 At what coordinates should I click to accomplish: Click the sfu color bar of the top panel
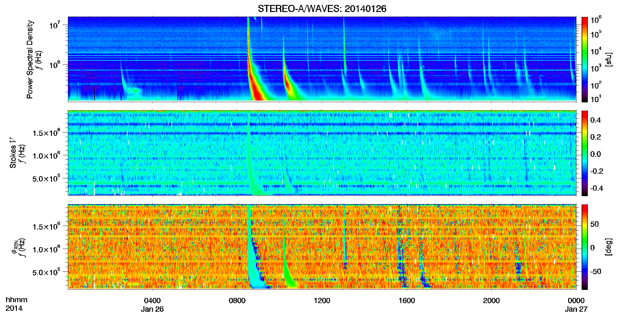(x=585, y=59)
